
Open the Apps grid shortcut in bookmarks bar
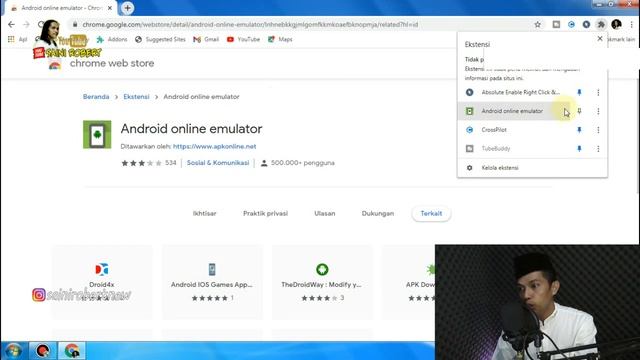(17, 40)
